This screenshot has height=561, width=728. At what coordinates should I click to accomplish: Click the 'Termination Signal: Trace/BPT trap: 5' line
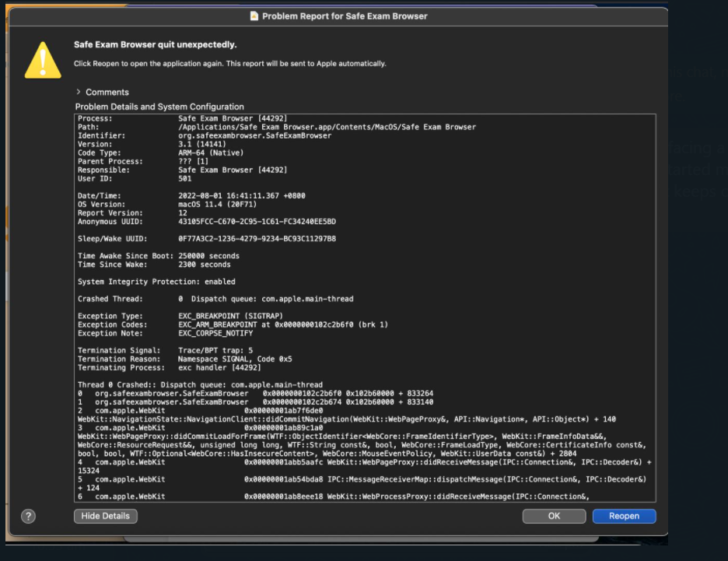[166, 350]
